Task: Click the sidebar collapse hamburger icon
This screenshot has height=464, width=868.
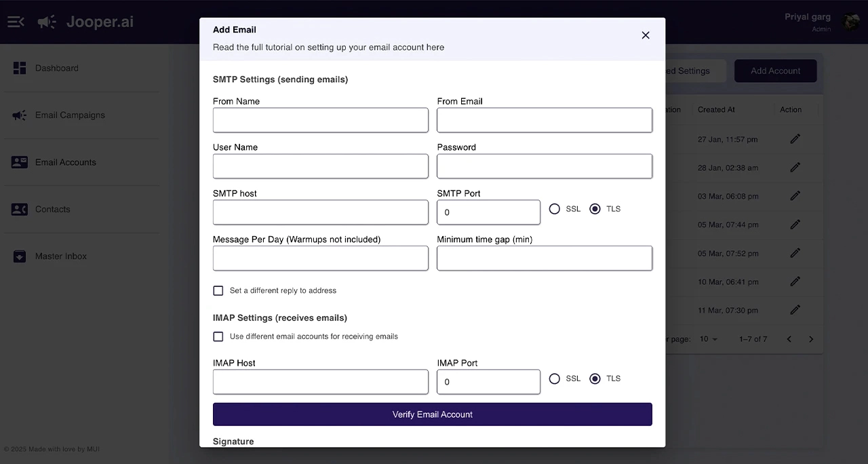Action: click(15, 21)
